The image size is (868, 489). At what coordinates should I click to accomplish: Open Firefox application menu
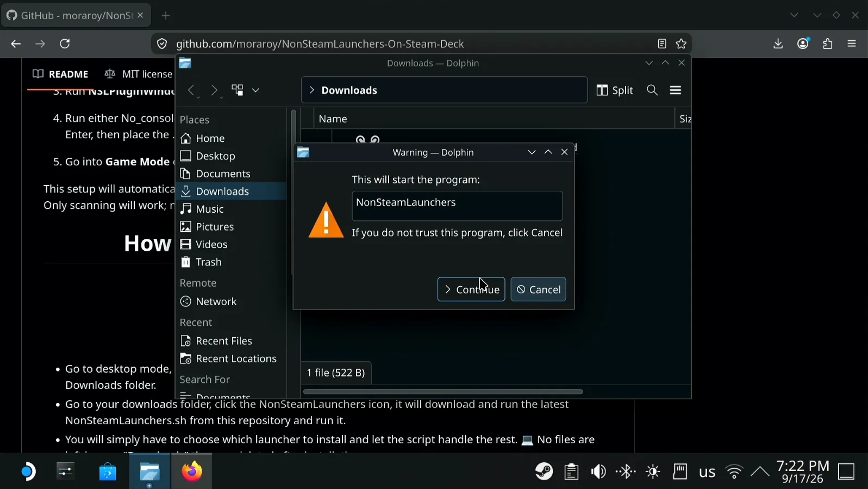coord(852,44)
